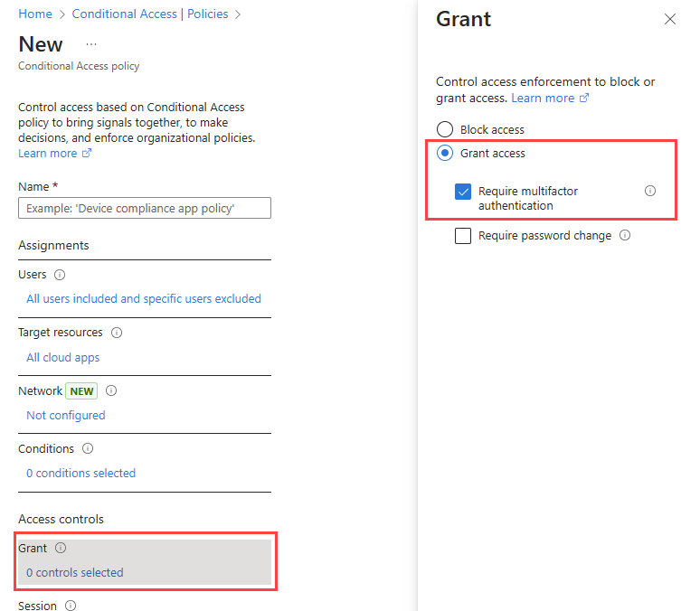Click the policy Name input field
This screenshot has width=700, height=611.
click(145, 208)
